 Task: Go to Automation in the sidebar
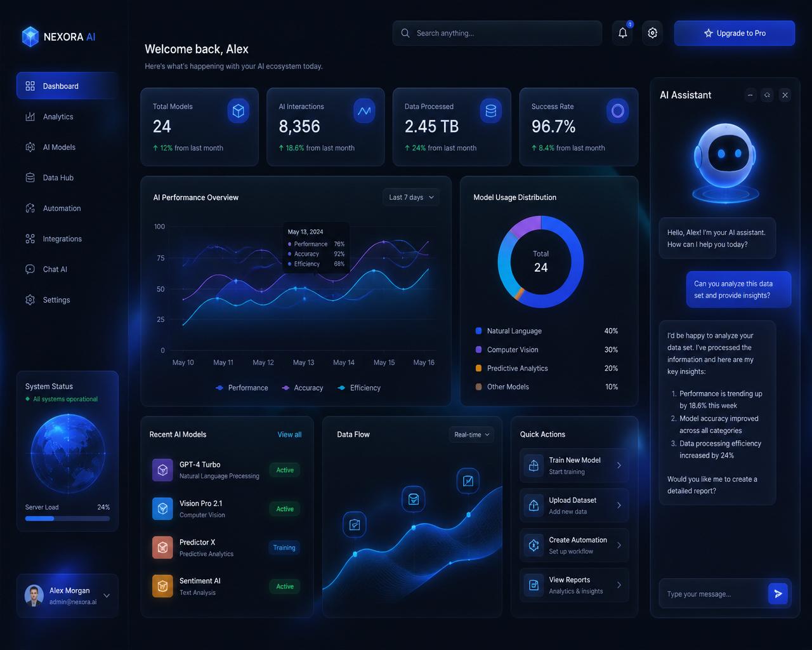pyautogui.click(x=67, y=208)
